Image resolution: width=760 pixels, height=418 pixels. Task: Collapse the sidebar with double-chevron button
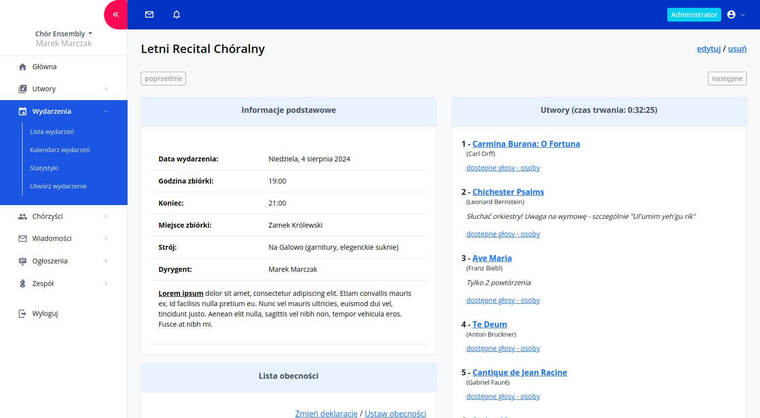[116, 15]
